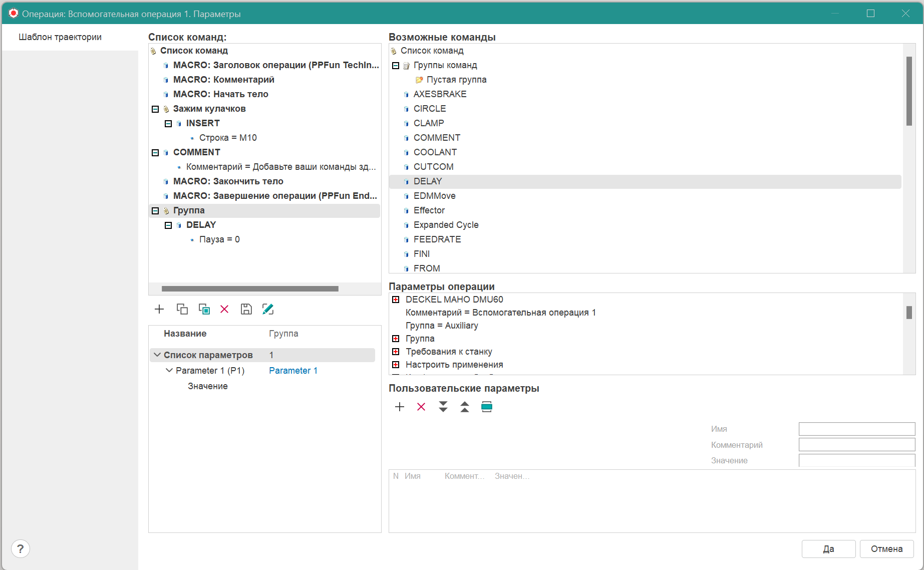Click the red X icon in Пользовательские параметры
Image resolution: width=924 pixels, height=570 pixels.
tap(421, 407)
